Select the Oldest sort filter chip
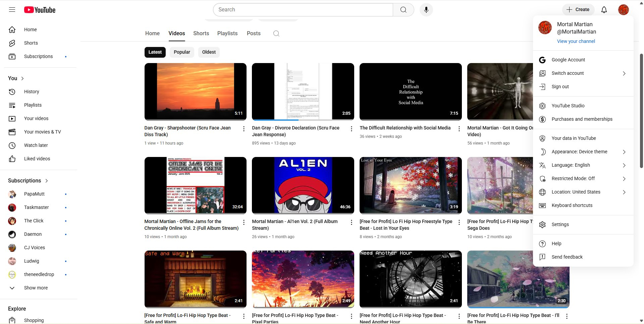 tap(209, 52)
